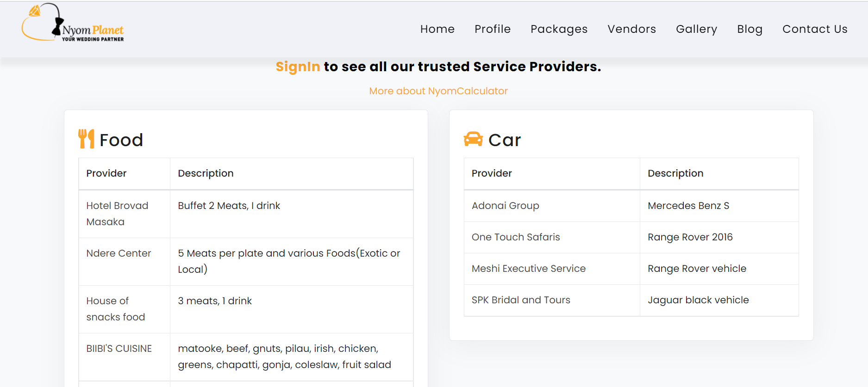
Task: Visit the Blog section
Action: tap(750, 29)
